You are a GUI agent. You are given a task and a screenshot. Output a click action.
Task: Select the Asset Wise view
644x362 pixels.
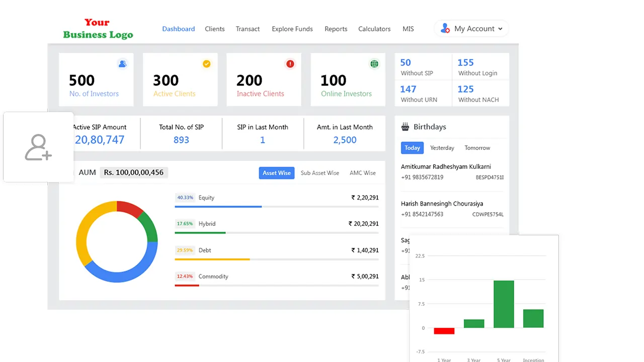pyautogui.click(x=276, y=173)
